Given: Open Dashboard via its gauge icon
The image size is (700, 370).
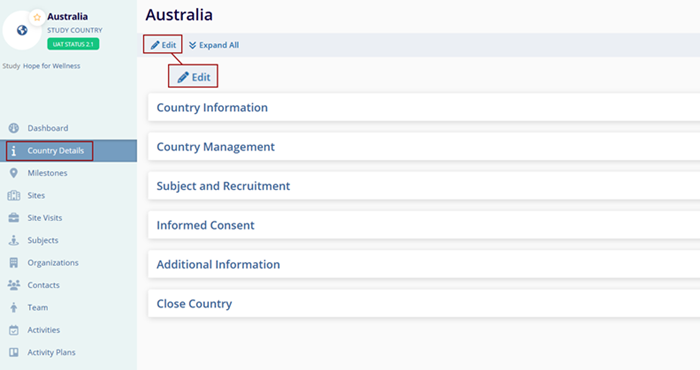Looking at the screenshot, I should click(14, 128).
